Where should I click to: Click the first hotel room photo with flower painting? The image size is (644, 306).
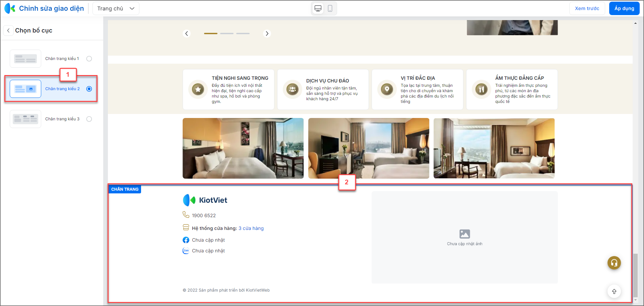tap(243, 148)
